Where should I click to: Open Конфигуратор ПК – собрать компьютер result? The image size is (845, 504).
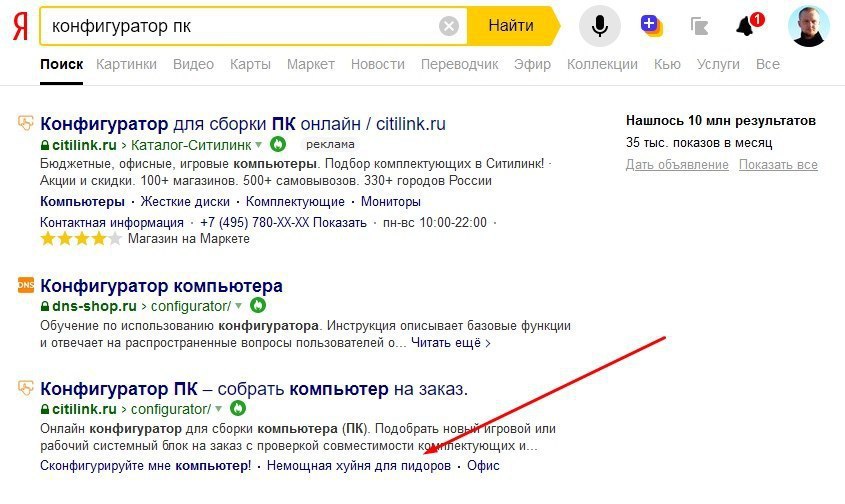(x=254, y=388)
